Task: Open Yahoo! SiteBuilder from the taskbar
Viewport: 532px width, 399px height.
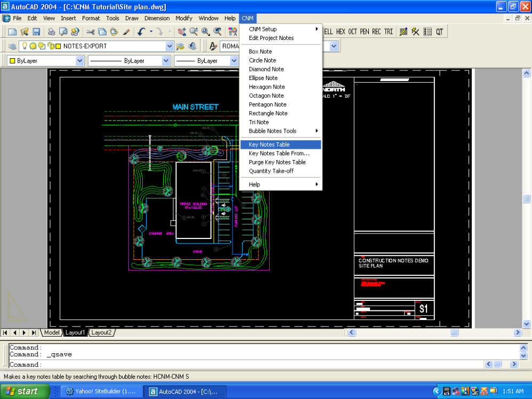Action: pyautogui.click(x=101, y=392)
